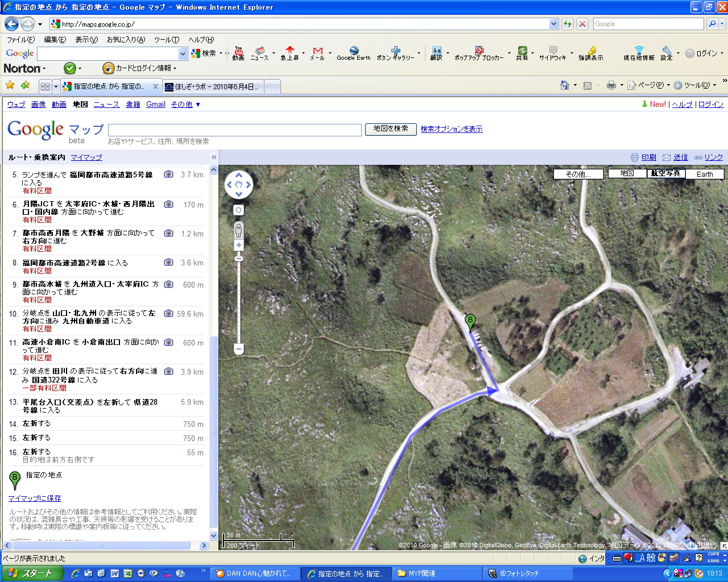Click the green B destination marker on map
Image resolution: width=728 pixels, height=582 pixels.
click(x=470, y=321)
